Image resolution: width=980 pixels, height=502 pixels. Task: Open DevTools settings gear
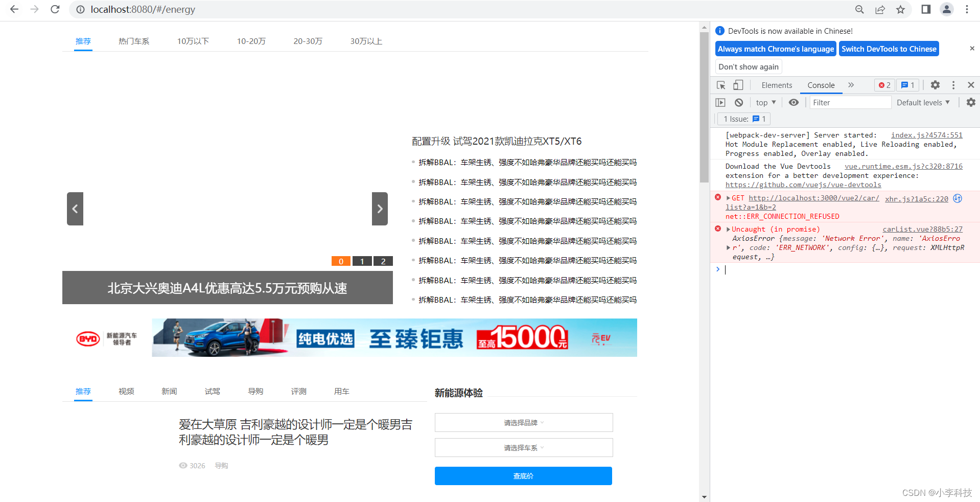(x=935, y=85)
